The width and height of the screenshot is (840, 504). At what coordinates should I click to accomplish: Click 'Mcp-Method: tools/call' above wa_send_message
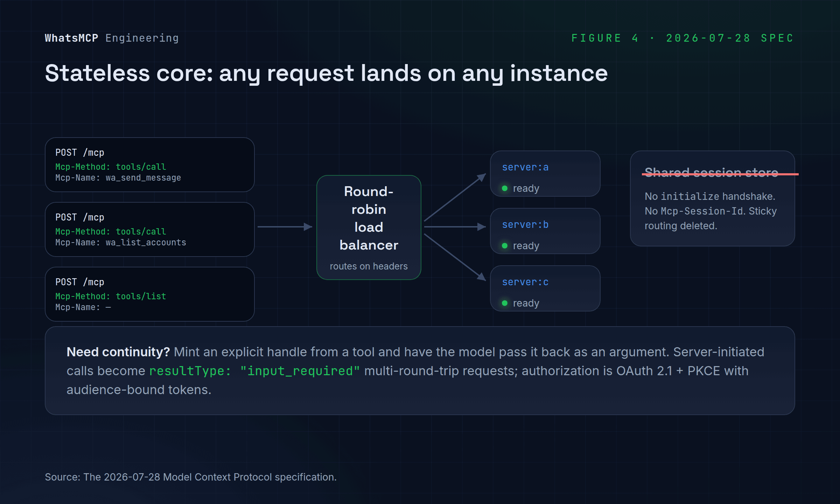tap(111, 167)
